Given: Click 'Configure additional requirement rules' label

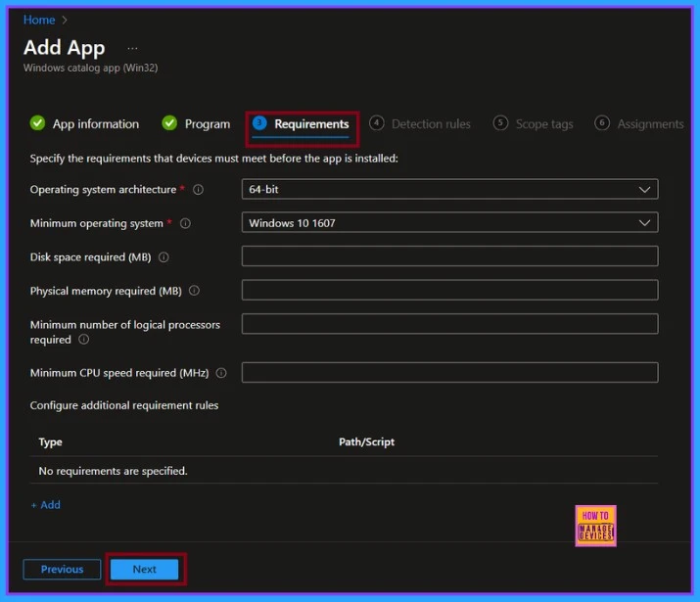Looking at the screenshot, I should click(x=124, y=405).
